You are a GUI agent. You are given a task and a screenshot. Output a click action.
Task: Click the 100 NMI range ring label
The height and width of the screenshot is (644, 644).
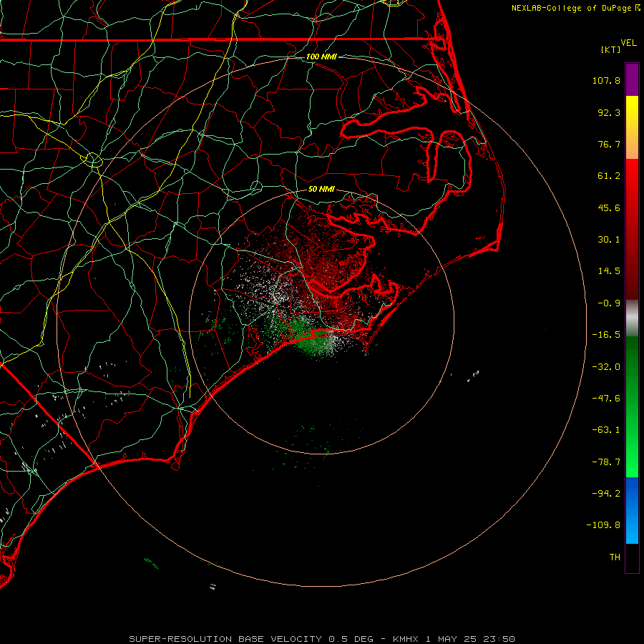click(x=321, y=57)
